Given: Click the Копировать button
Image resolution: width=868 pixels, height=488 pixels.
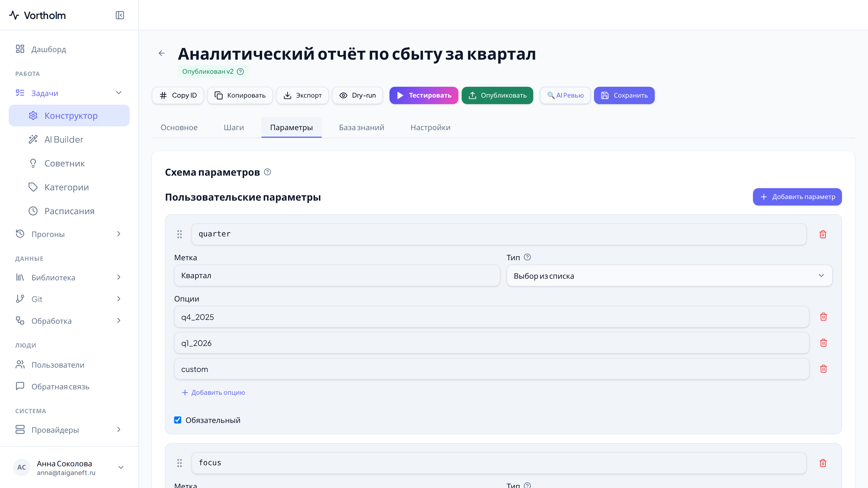Looking at the screenshot, I should [240, 95].
